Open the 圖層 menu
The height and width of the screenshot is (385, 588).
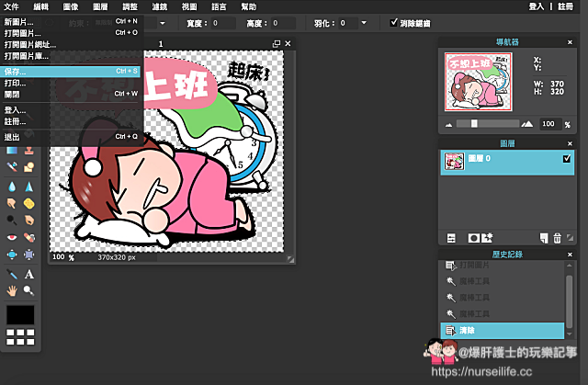100,6
